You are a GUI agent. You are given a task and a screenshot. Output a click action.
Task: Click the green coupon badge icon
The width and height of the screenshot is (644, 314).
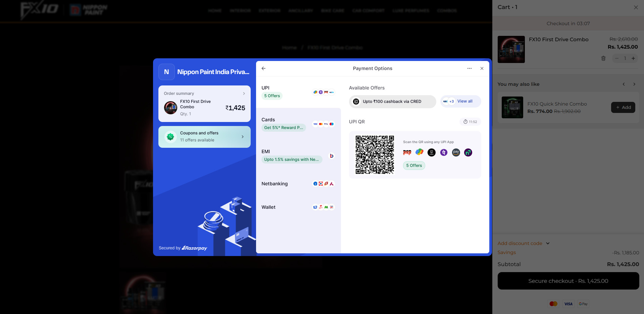pyautogui.click(x=170, y=137)
